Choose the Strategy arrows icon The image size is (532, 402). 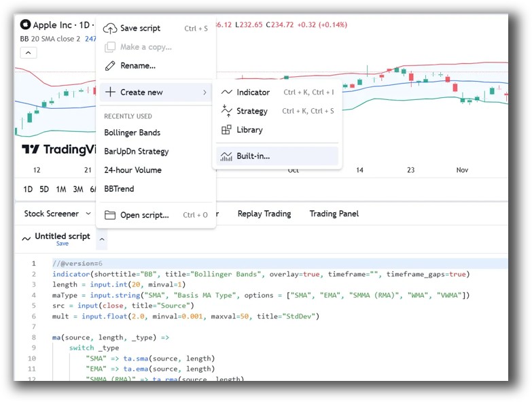[227, 111]
